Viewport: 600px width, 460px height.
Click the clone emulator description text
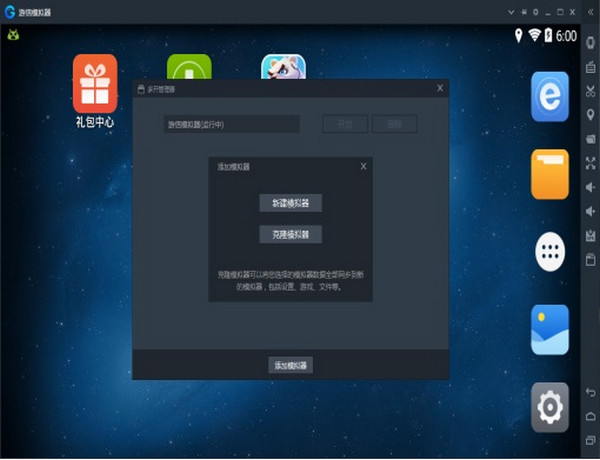[290, 281]
